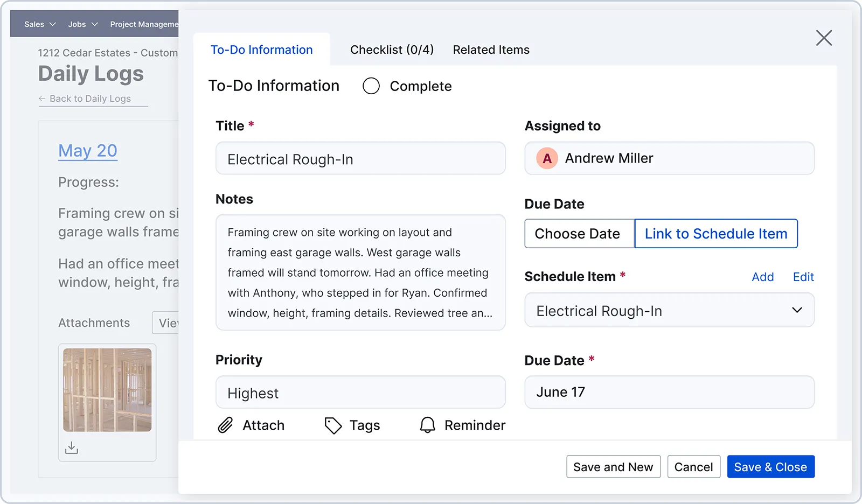Screen dimensions: 862x504
Task: Click the Tags label icon
Action: pyautogui.click(x=333, y=425)
